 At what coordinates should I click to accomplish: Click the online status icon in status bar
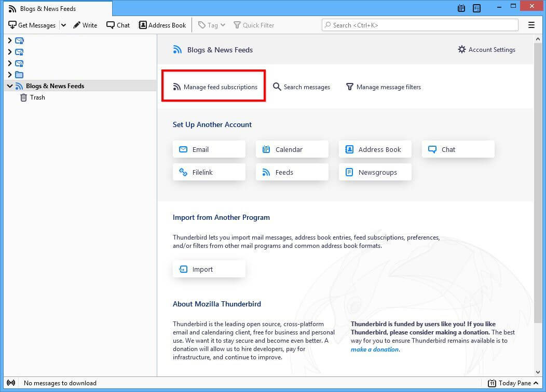click(11, 383)
